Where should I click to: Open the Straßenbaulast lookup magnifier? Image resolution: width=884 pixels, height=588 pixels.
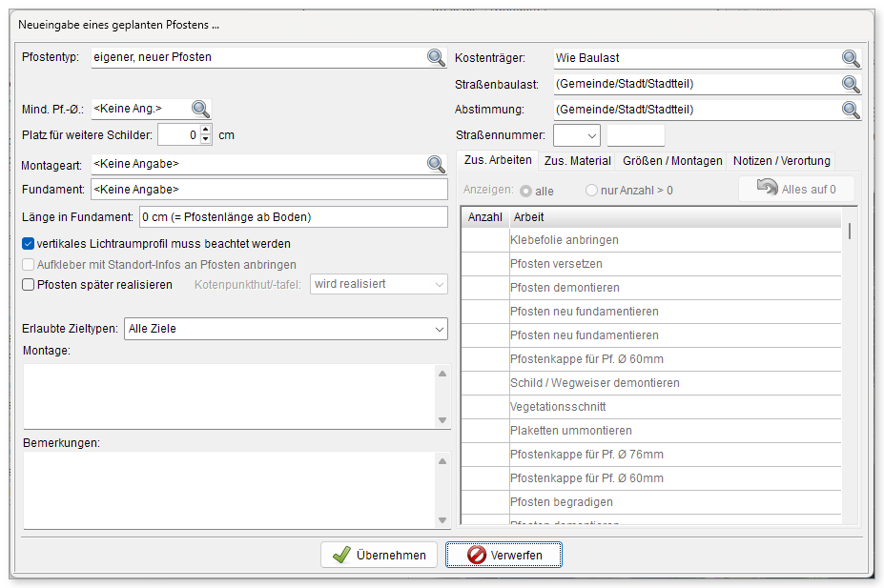[x=851, y=84]
